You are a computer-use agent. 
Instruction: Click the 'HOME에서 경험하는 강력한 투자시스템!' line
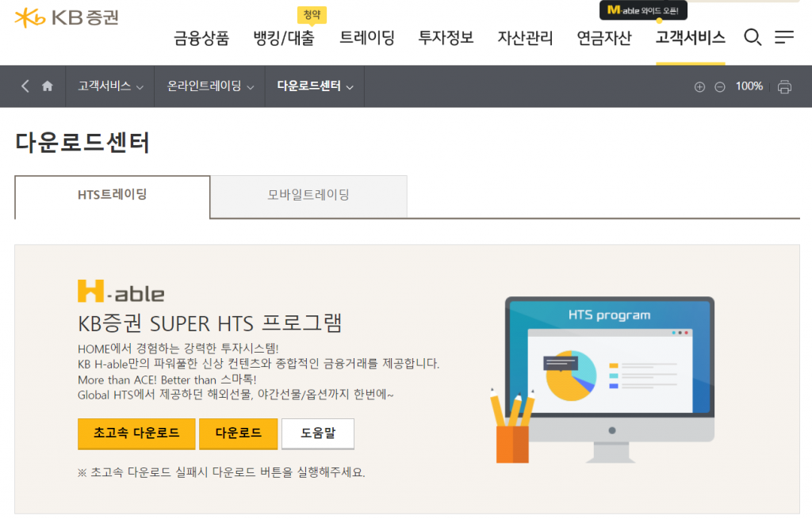[x=178, y=348]
